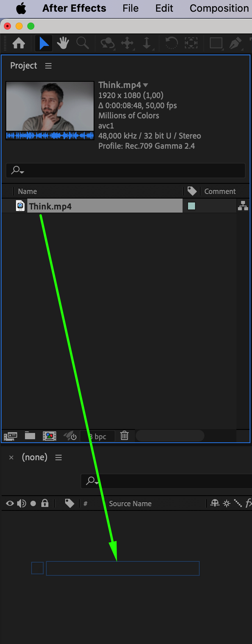Select the Rectangle shape tool
This screenshot has height=644, width=252.
click(216, 43)
